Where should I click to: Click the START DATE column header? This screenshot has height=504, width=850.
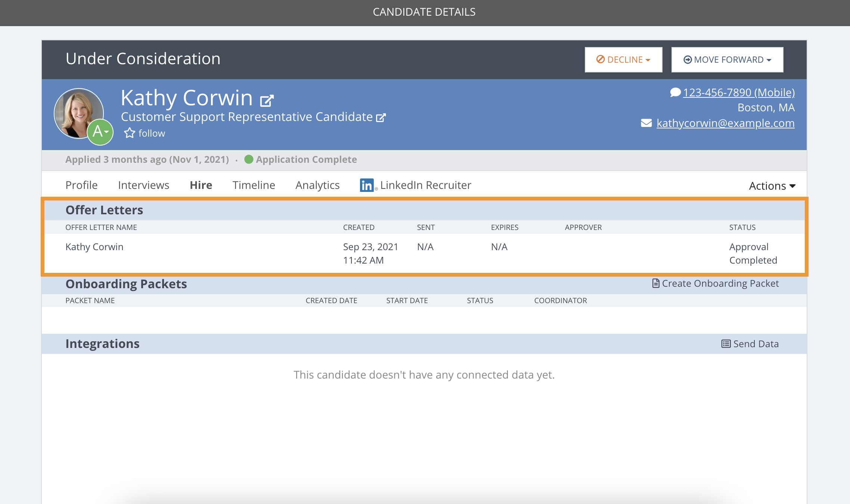(x=407, y=301)
